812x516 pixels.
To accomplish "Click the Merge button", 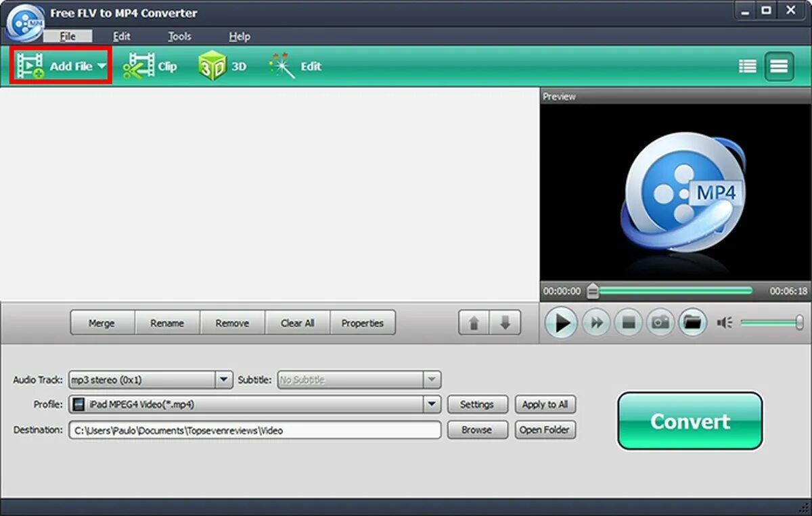I will (x=101, y=323).
